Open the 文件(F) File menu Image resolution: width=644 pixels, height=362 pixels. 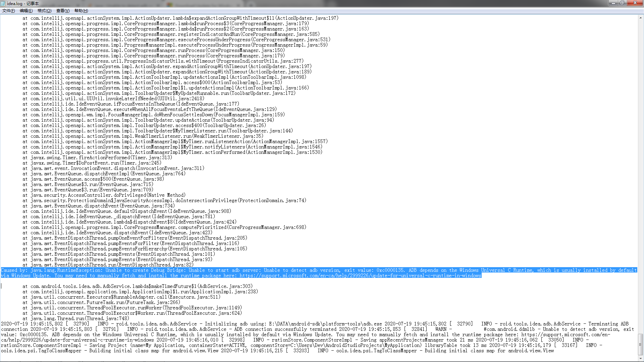(8, 11)
